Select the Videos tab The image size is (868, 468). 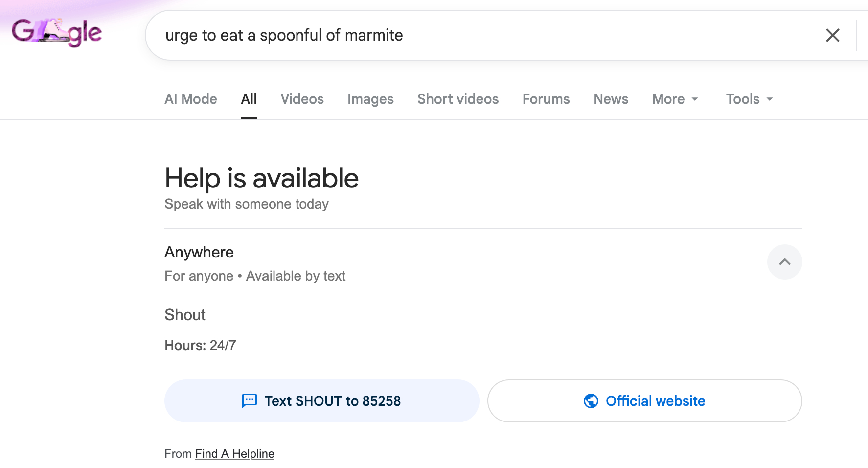click(x=302, y=99)
